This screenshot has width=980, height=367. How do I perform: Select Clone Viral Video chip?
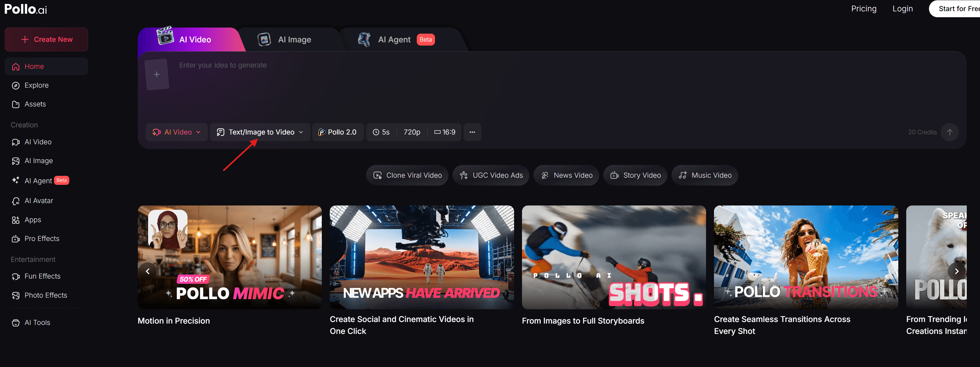[x=407, y=175]
